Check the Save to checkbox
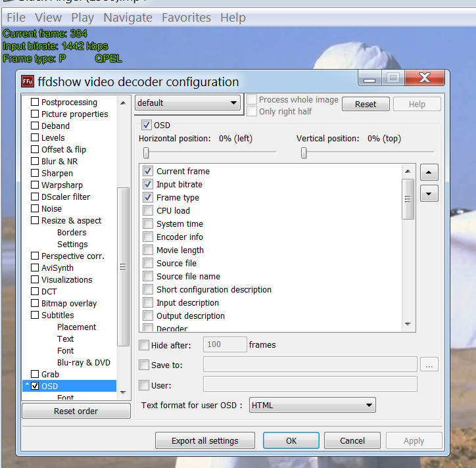Image resolution: width=476 pixels, height=468 pixels. coord(144,365)
